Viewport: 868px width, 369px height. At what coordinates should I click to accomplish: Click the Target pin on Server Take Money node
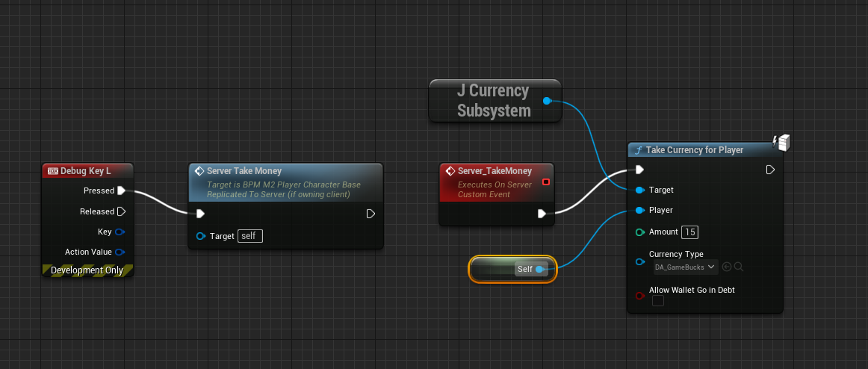[200, 236]
